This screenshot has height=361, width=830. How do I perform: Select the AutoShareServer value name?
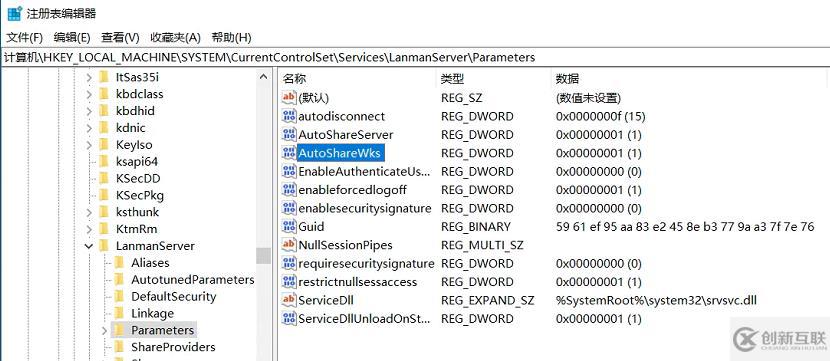pyautogui.click(x=346, y=134)
